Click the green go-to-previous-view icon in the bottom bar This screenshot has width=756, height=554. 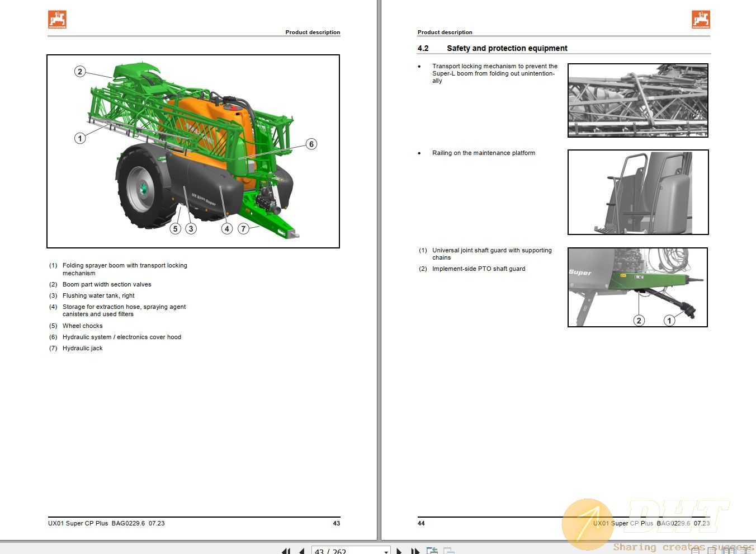[x=432, y=551]
